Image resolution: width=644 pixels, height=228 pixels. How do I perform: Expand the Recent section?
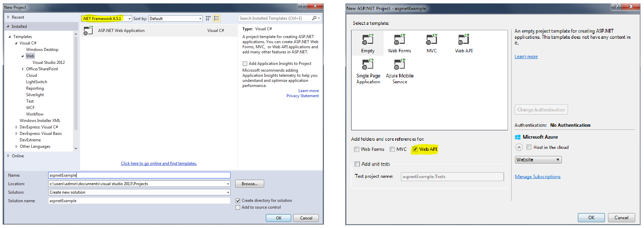[x=8, y=17]
